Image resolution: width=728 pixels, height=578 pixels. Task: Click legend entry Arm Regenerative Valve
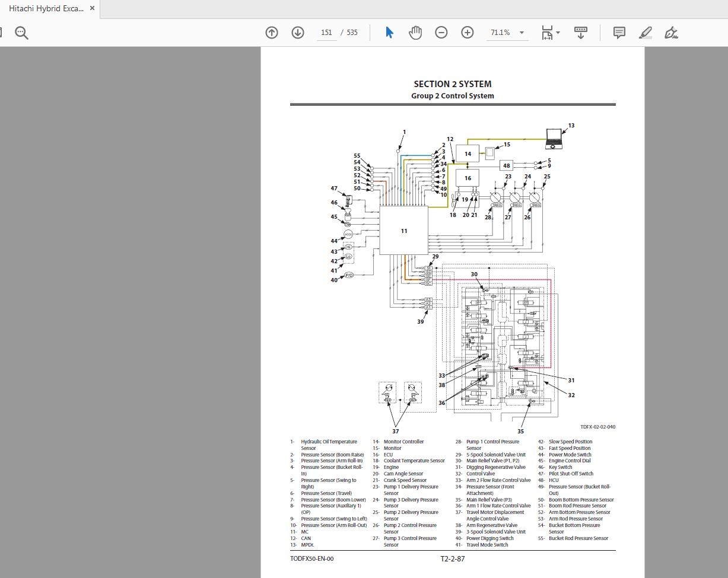[x=492, y=525]
